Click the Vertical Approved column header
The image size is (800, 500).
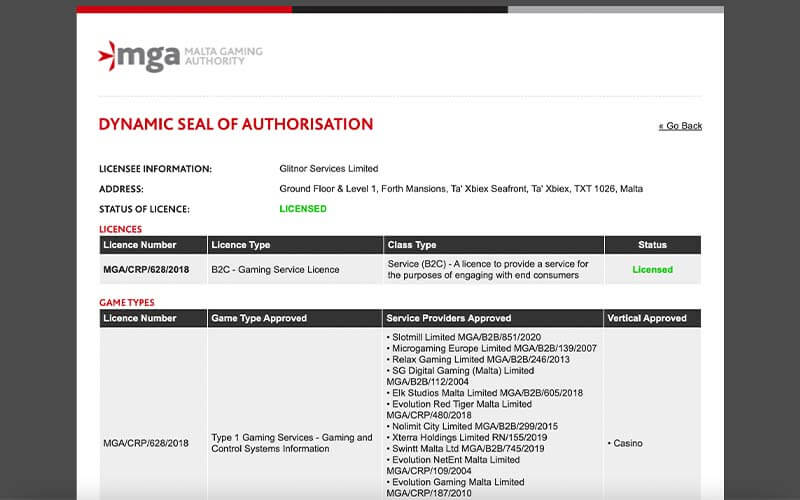[652, 318]
